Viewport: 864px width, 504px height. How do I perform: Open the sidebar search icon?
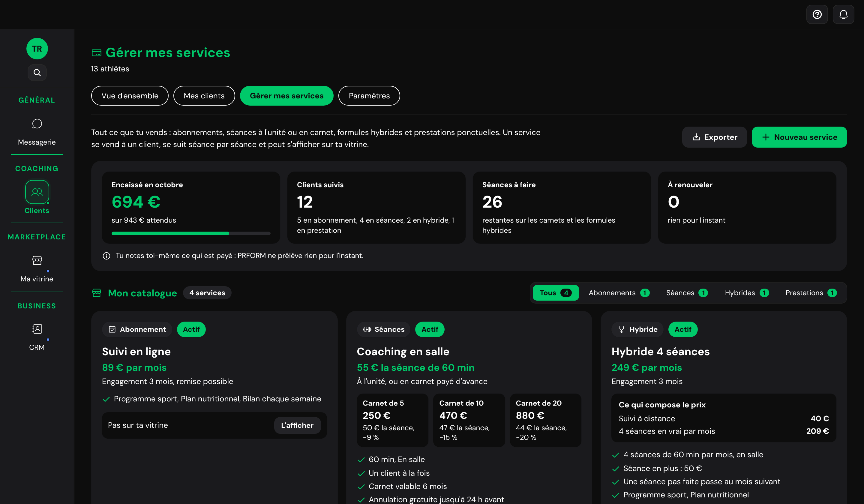coord(37,73)
